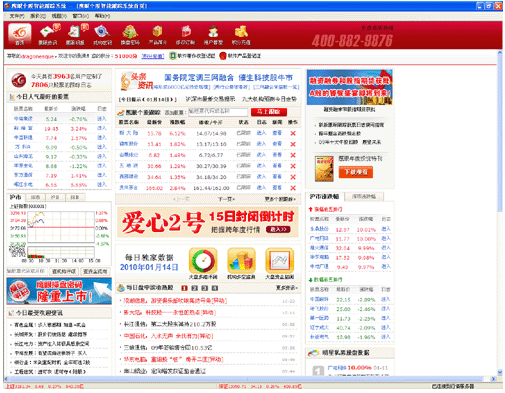Click the 51000分 points value
The image size is (505, 393).
click(x=126, y=56)
